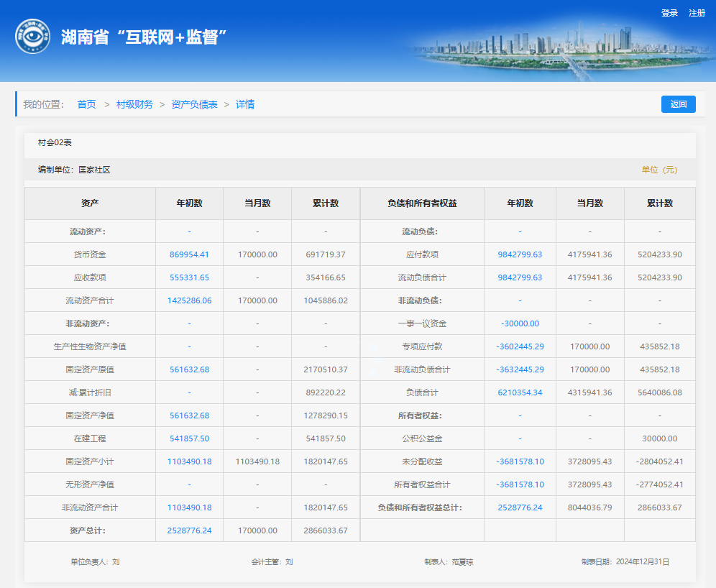Open 村级财务 breadcrumb link
The image size is (716, 588).
[134, 104]
